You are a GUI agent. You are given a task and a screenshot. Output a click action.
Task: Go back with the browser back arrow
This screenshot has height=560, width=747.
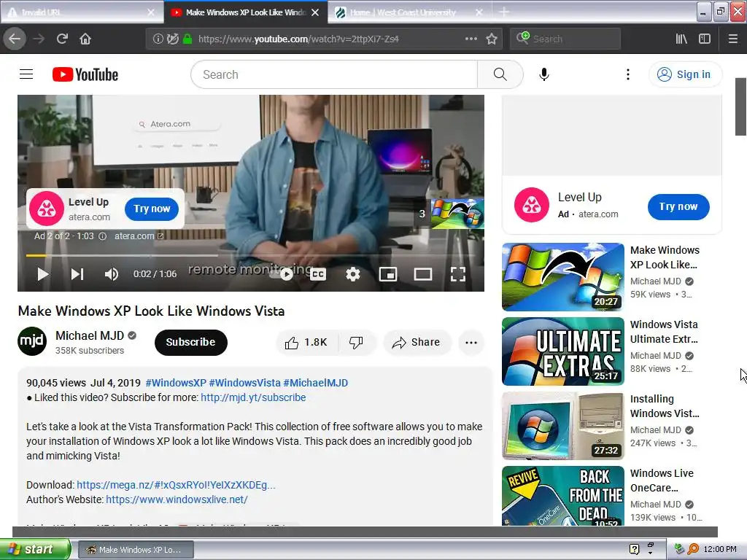pyautogui.click(x=15, y=39)
